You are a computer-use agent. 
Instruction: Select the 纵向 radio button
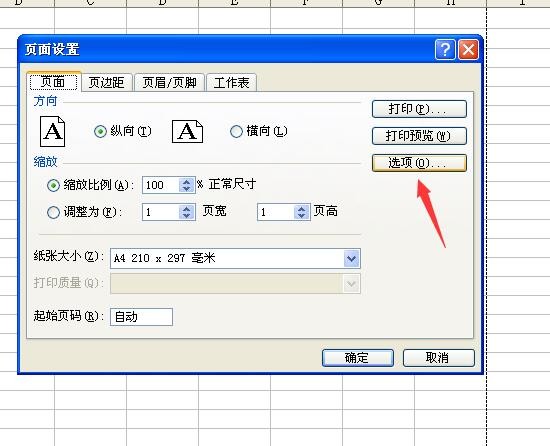[100, 131]
